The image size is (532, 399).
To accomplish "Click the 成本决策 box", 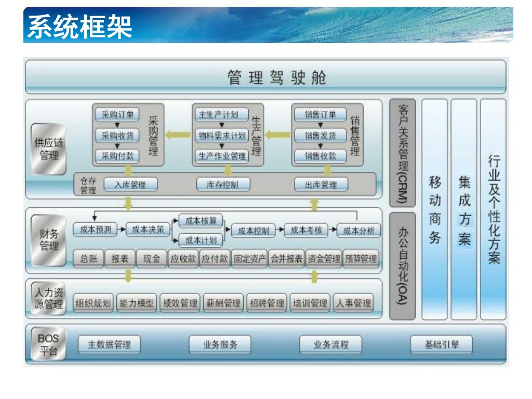I will [148, 230].
